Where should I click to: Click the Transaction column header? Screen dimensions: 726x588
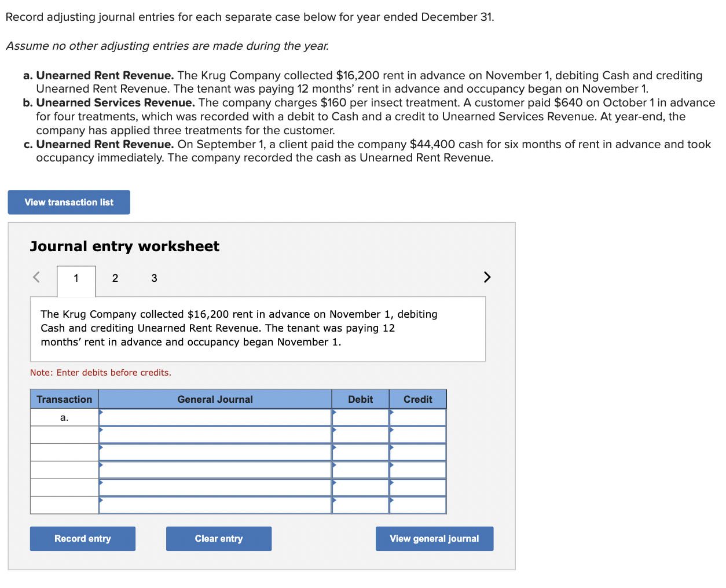(x=64, y=399)
